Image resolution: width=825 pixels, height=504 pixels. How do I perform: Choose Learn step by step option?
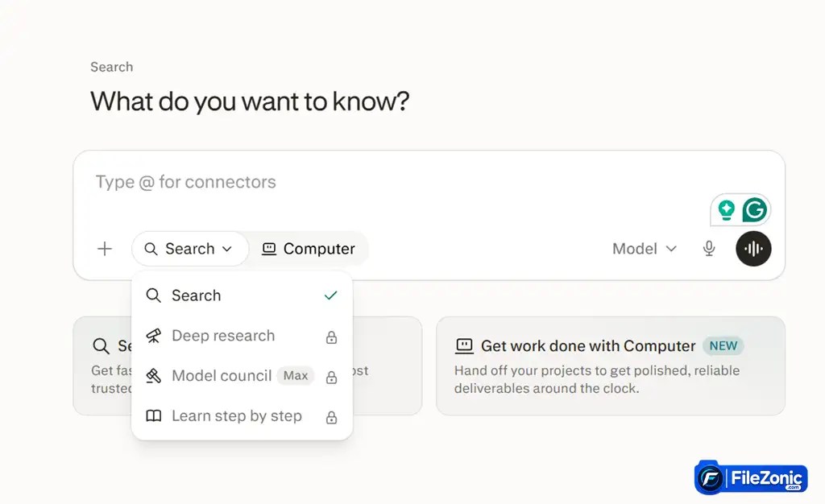pyautogui.click(x=242, y=416)
